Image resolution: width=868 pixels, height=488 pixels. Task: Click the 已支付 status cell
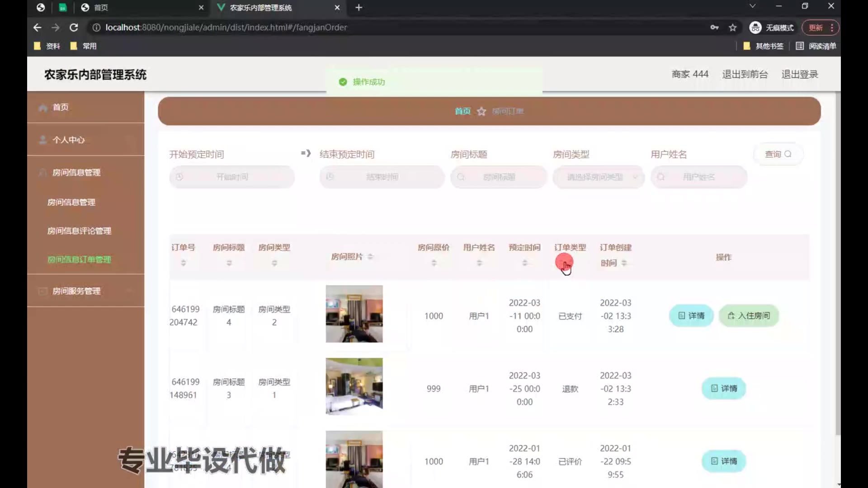point(570,316)
